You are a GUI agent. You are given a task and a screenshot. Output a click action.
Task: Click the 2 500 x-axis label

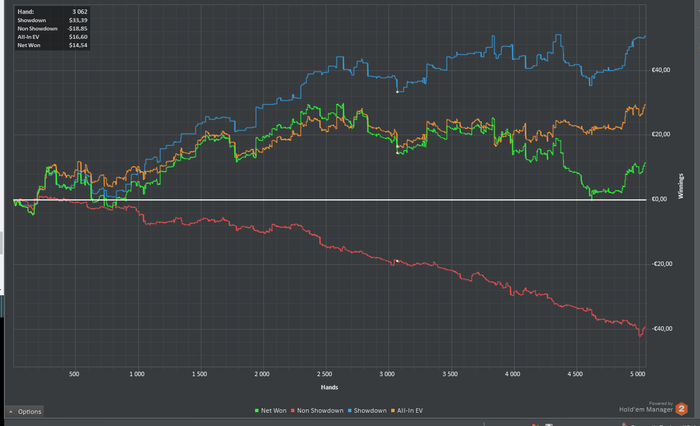pyautogui.click(x=324, y=374)
